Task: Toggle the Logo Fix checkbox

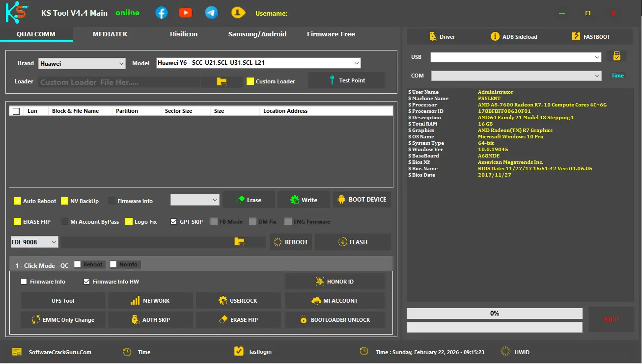Action: pos(129,222)
